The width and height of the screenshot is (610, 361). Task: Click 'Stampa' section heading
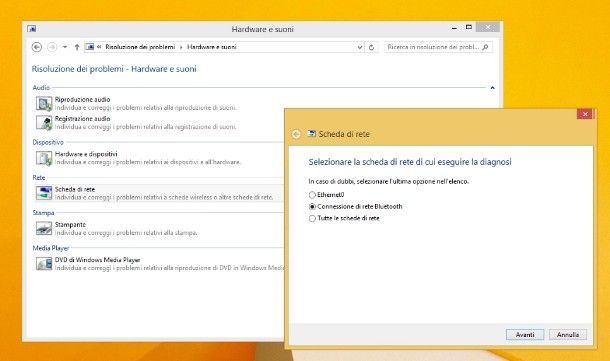[x=43, y=213]
